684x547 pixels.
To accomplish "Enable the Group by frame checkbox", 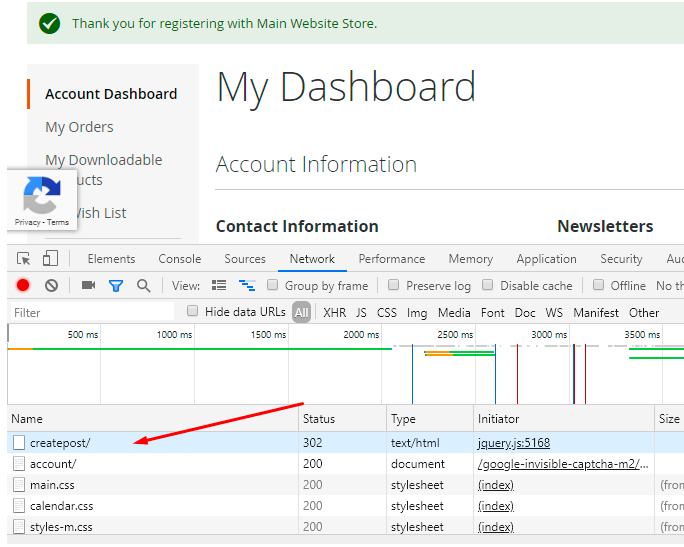I will click(x=274, y=285).
